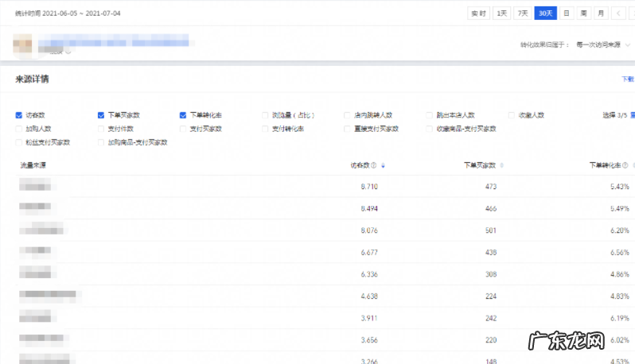Uncheck the 下单转化率 metric checkbox
The image size is (635, 364).
coord(183,115)
